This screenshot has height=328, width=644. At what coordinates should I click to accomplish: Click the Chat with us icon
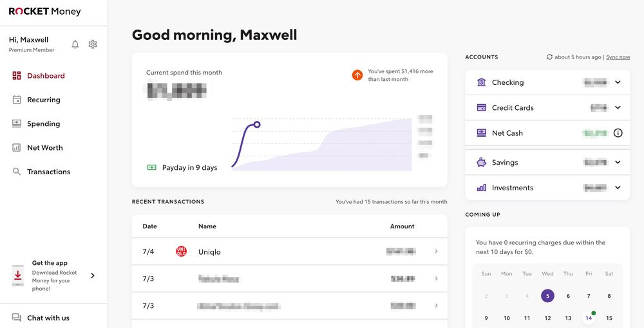(x=17, y=318)
